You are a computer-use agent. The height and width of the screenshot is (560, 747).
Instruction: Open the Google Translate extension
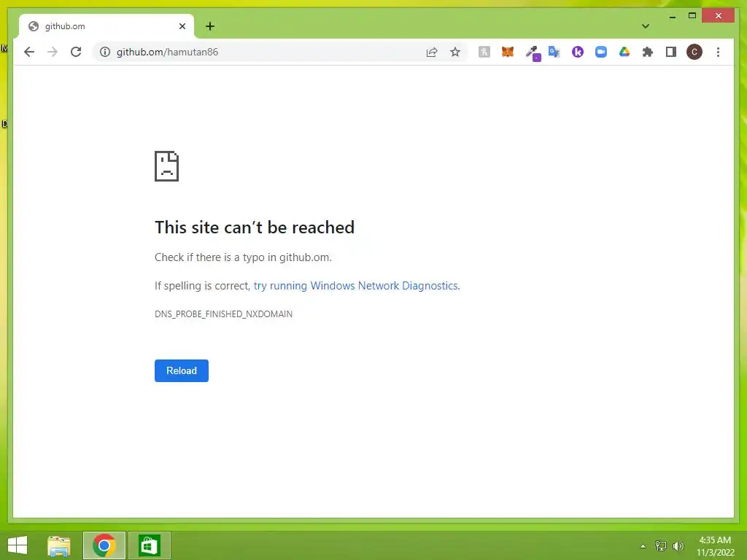click(x=554, y=52)
